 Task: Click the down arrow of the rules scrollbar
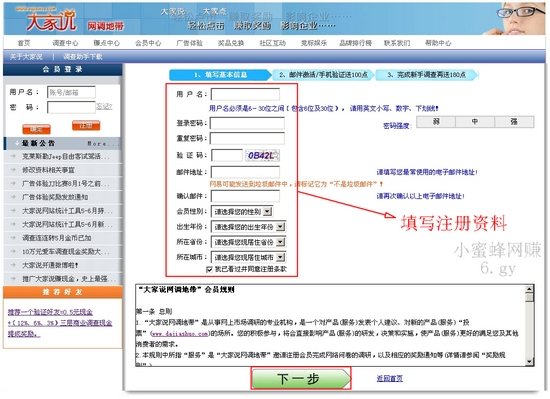[x=529, y=361]
